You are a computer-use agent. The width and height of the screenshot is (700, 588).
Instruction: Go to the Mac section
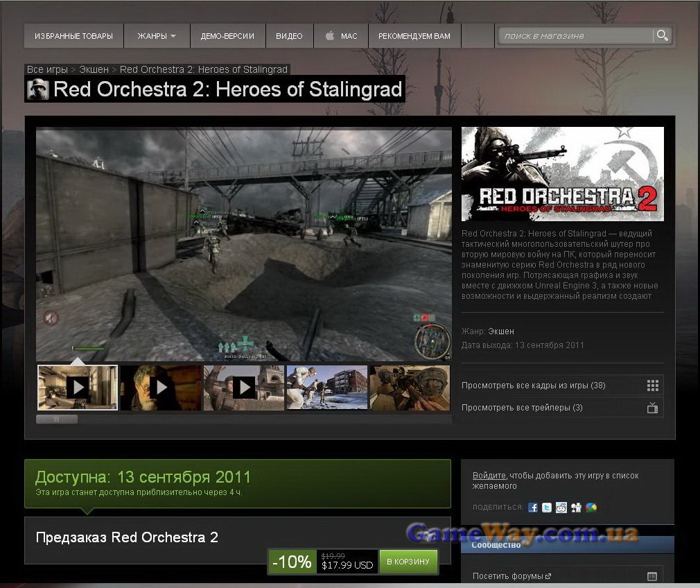coord(342,36)
